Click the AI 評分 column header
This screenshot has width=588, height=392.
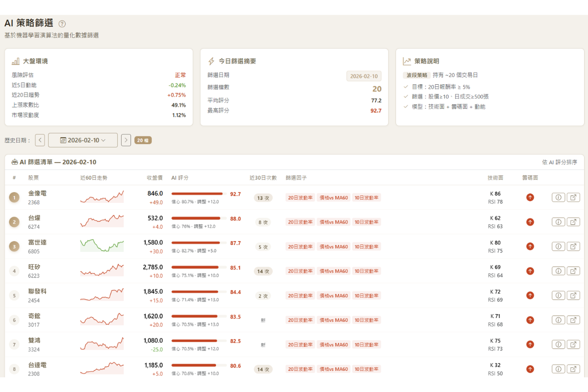pos(180,177)
